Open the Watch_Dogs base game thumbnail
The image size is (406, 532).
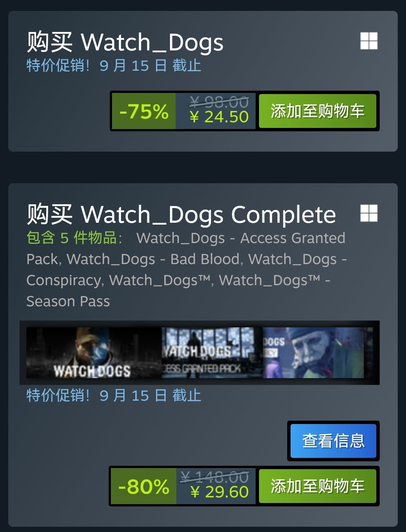[94, 353]
